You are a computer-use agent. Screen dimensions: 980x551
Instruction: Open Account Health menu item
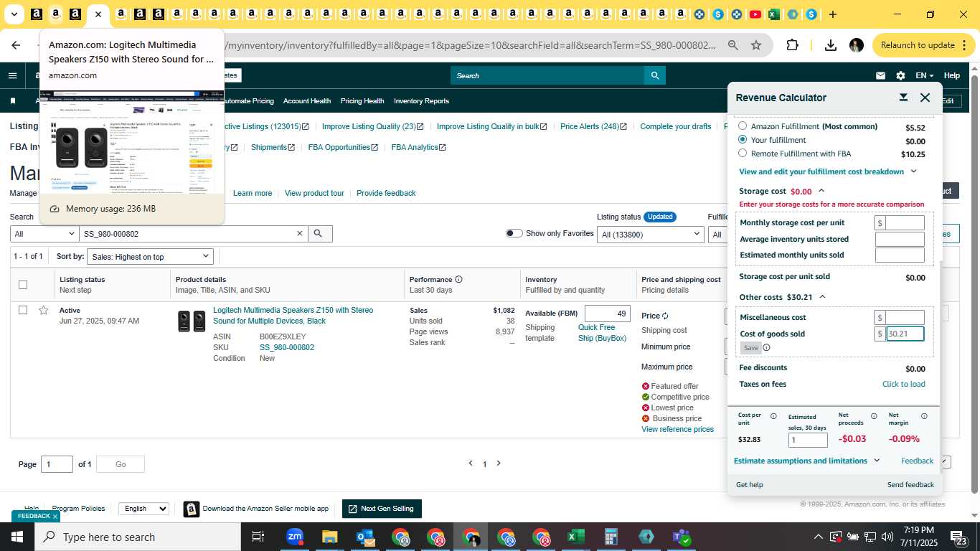coord(307,101)
